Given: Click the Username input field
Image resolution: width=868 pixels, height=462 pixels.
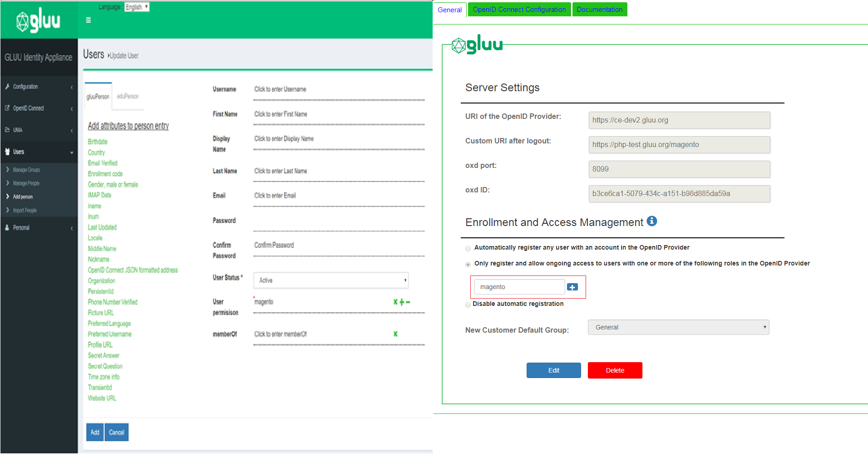Looking at the screenshot, I should [339, 89].
